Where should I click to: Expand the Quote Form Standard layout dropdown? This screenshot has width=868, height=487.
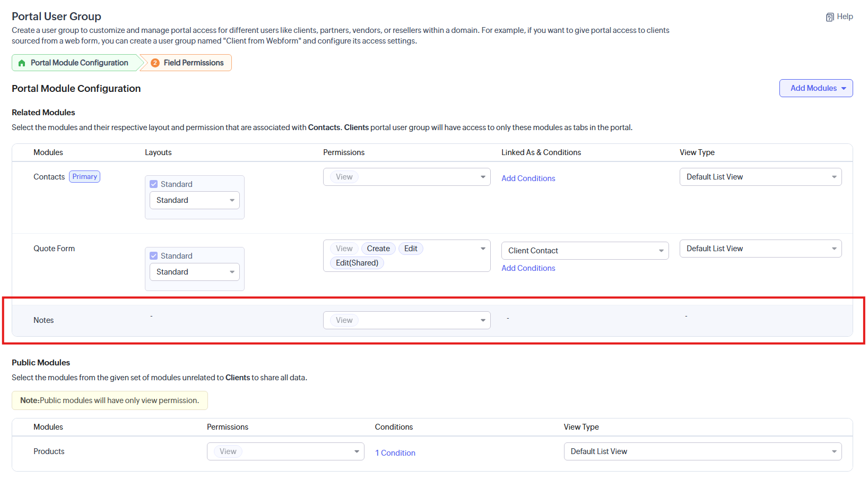click(195, 272)
